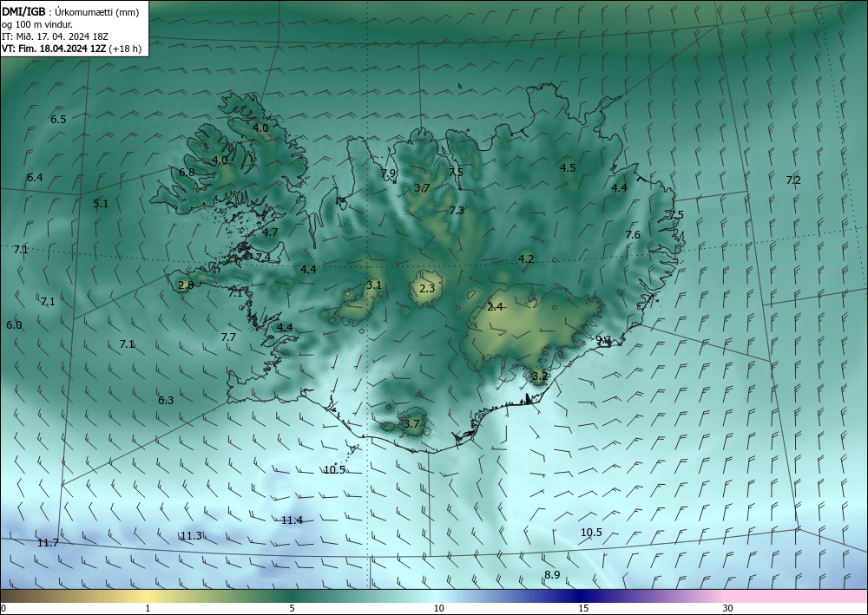Click the 9.3 value on the southeast coast
The image size is (868, 615).
603,339
